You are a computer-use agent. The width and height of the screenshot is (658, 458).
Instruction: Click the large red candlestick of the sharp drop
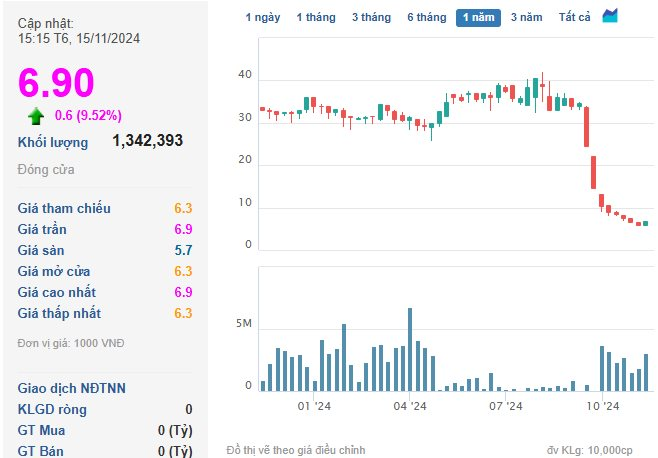pos(593,172)
